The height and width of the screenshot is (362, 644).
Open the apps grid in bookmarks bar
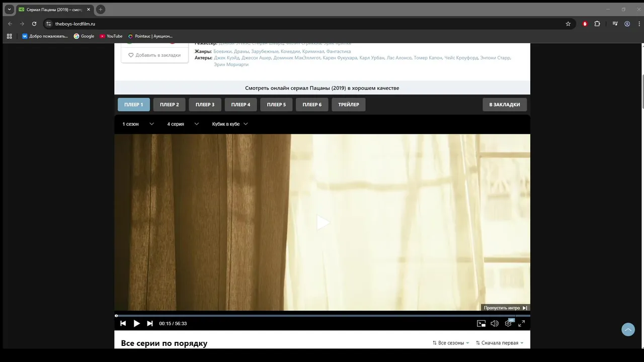point(9,36)
